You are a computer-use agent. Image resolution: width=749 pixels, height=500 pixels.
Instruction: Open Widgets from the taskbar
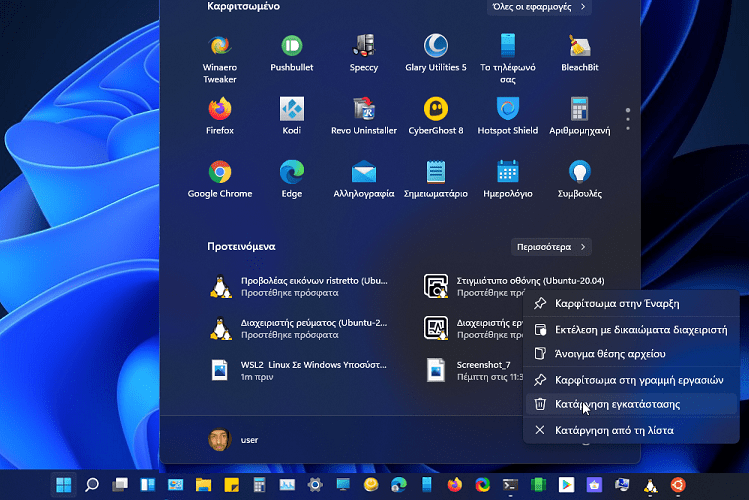(148, 485)
